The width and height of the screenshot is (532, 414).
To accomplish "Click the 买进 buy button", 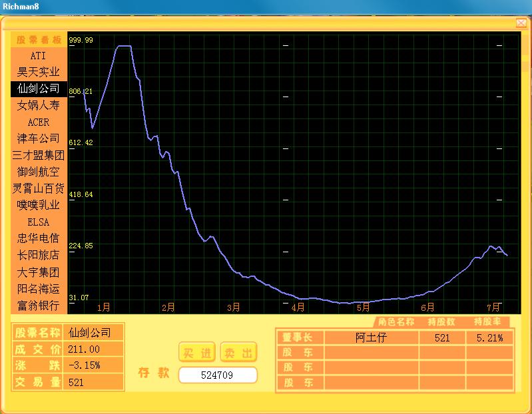I will click(x=197, y=352).
